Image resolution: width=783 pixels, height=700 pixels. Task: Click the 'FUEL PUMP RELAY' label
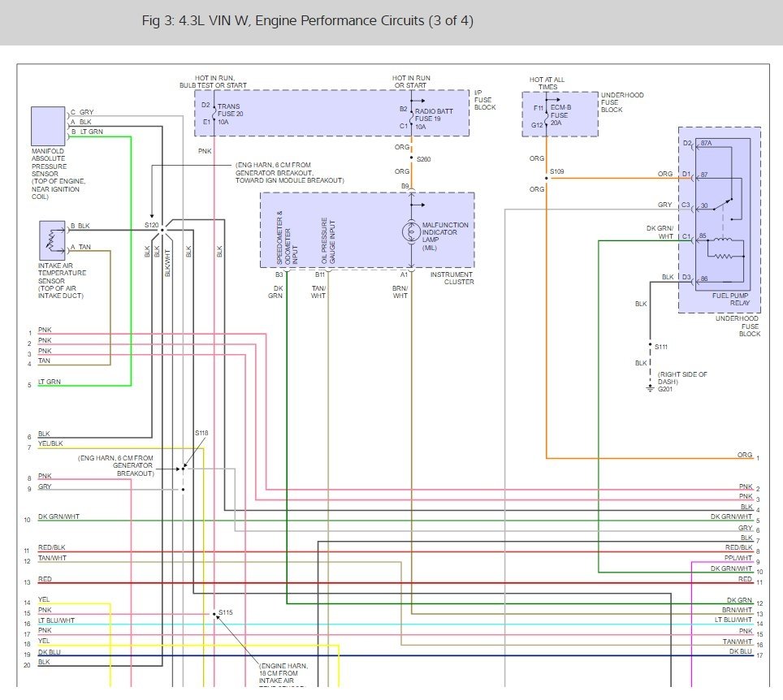tap(730, 299)
